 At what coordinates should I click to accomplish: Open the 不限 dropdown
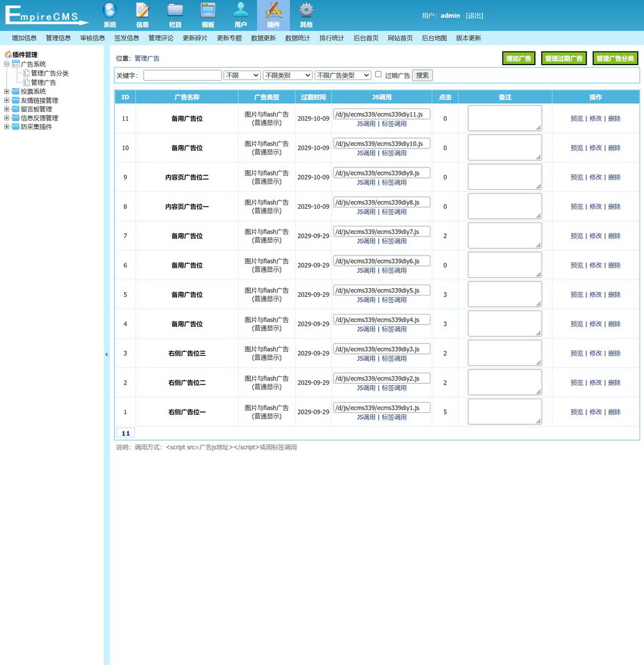tap(242, 75)
